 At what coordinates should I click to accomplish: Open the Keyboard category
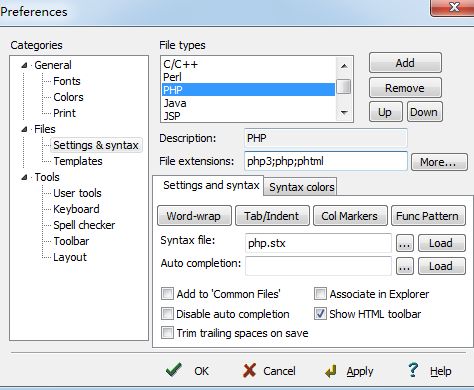(76, 209)
